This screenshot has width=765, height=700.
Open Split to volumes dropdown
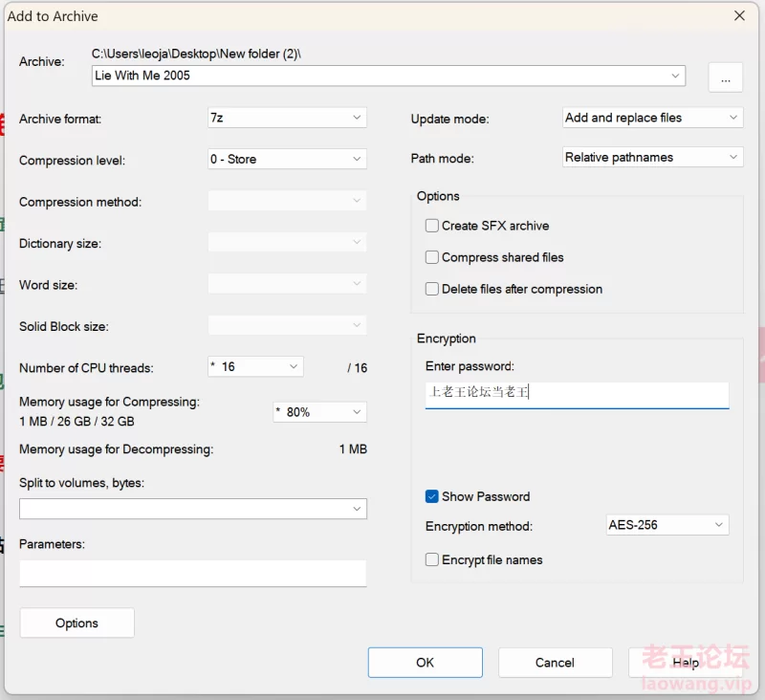click(x=192, y=509)
